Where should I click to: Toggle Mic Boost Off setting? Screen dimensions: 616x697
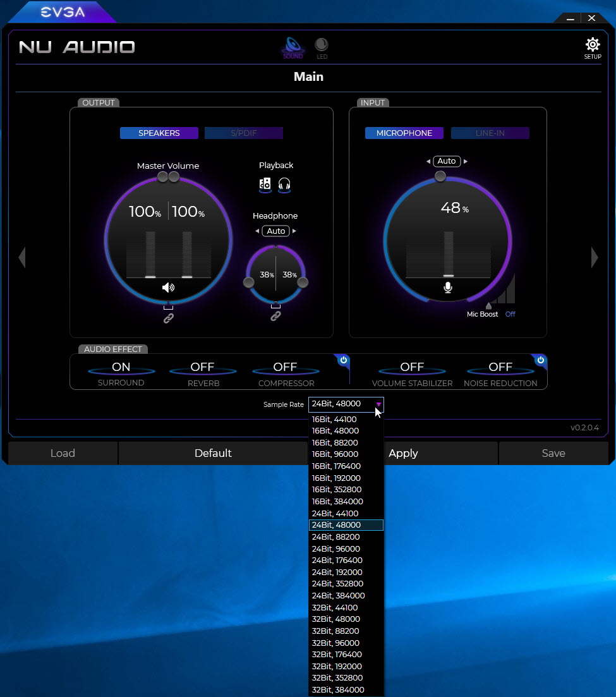(510, 314)
